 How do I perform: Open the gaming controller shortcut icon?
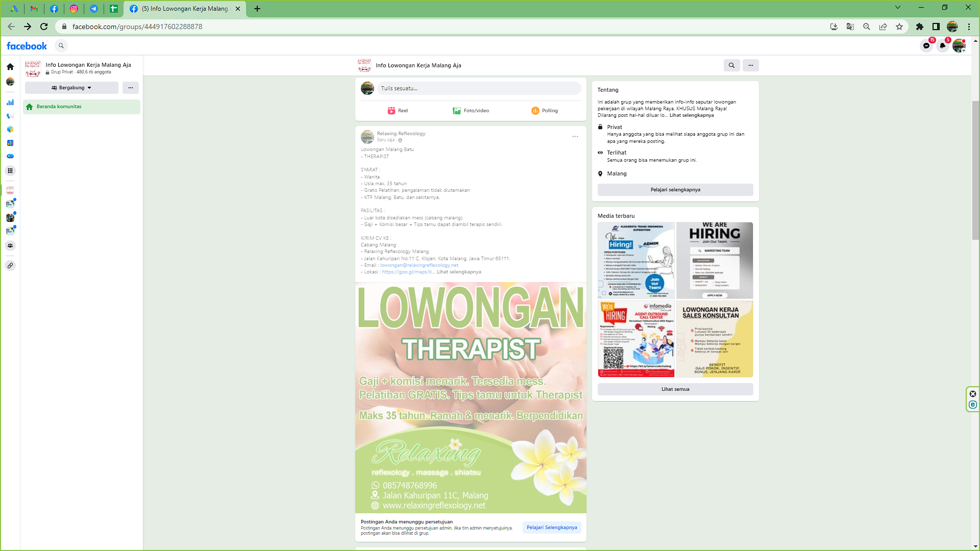pyautogui.click(x=10, y=157)
